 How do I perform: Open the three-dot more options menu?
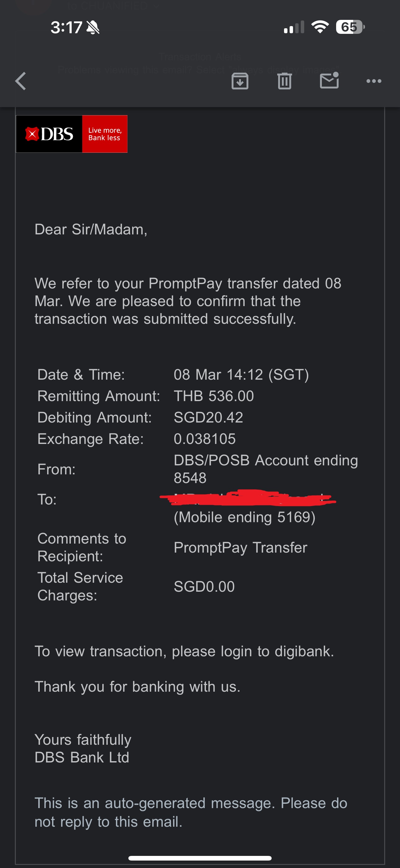(x=374, y=81)
